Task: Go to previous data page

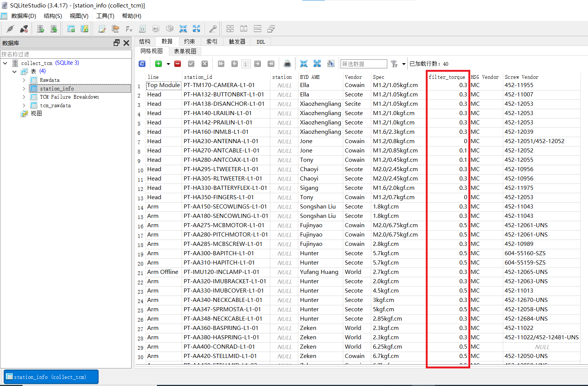Action: pos(234,64)
